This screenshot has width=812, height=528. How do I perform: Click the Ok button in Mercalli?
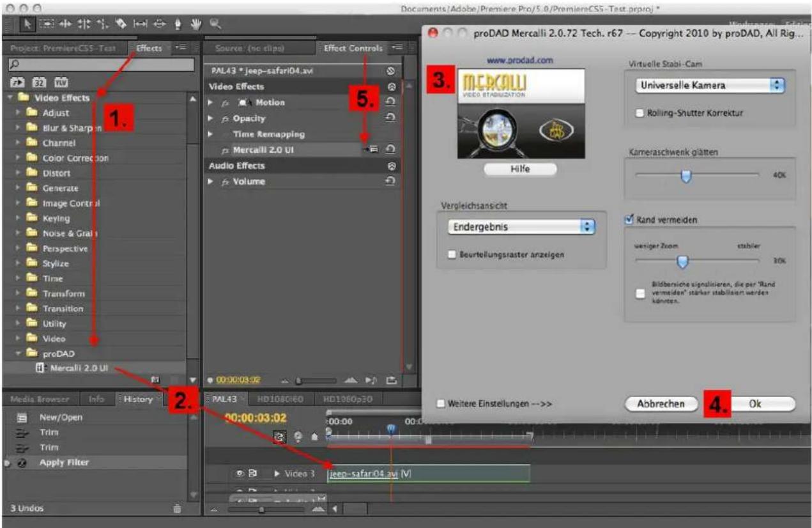click(755, 404)
